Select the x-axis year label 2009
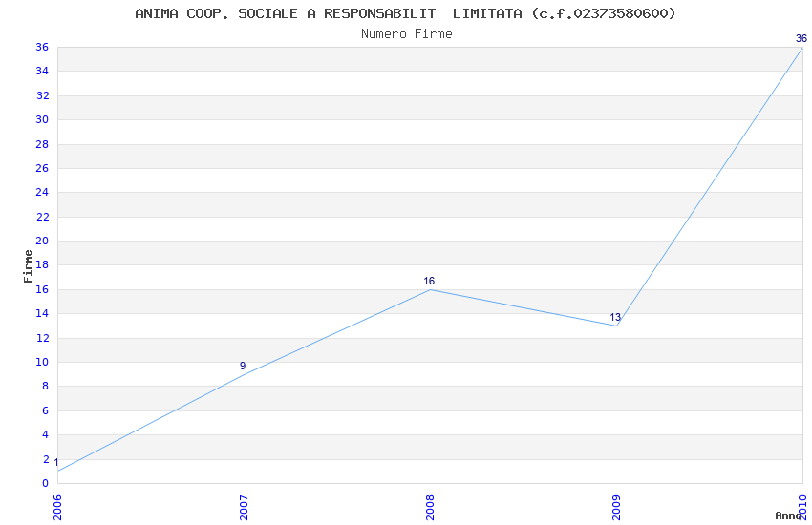 coord(616,508)
